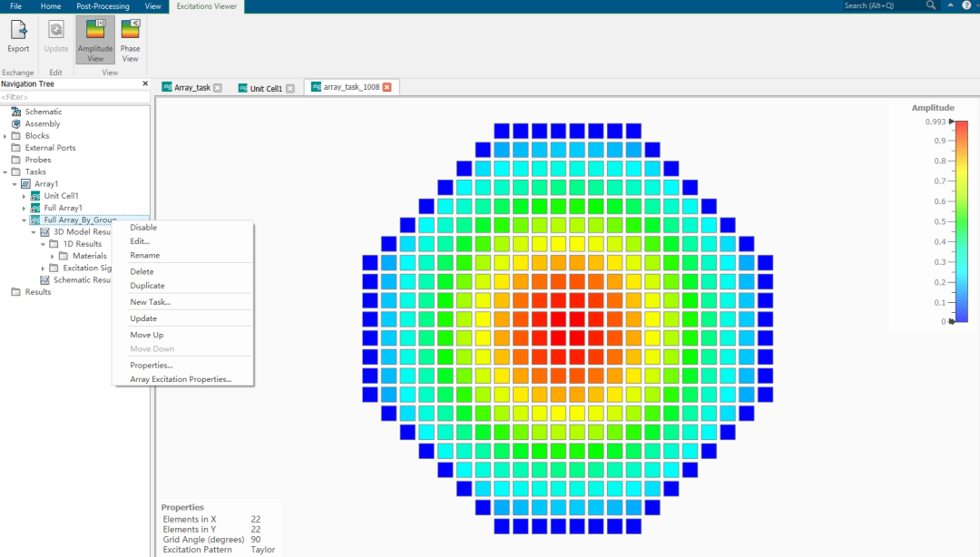Click the Export icon in ribbon

point(18,36)
